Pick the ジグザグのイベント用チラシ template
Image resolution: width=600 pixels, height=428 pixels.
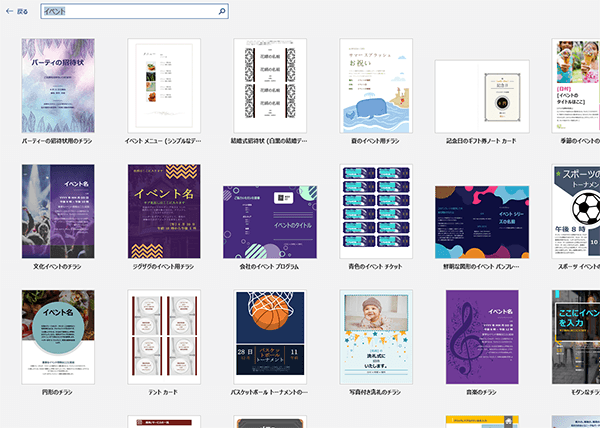coord(165,211)
